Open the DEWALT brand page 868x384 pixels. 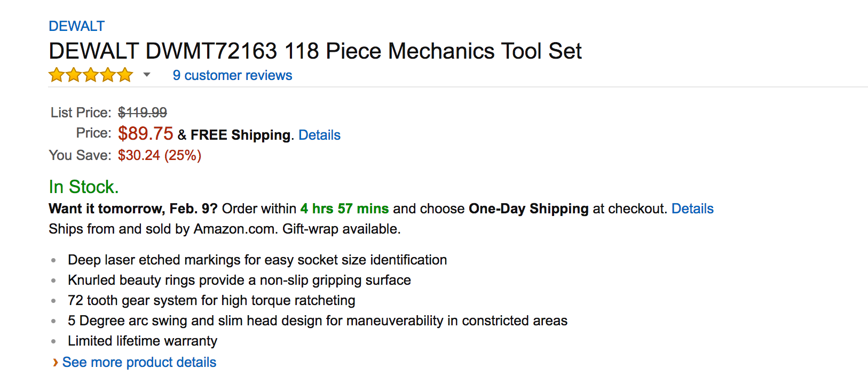pos(76,25)
